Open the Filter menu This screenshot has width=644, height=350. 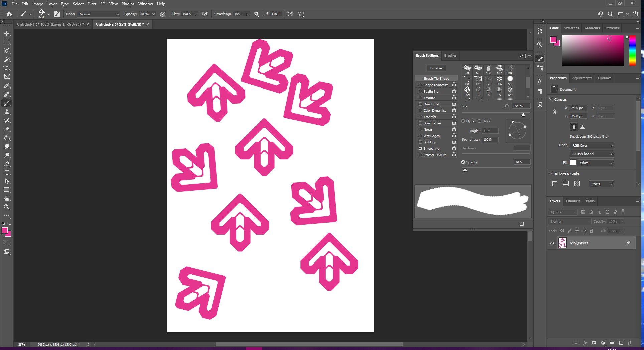[x=92, y=4]
